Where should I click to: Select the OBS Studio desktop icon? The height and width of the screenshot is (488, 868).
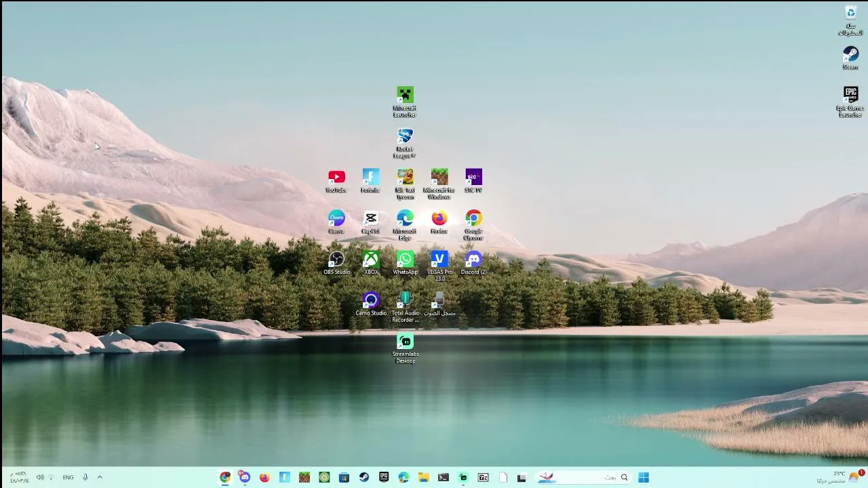pyautogui.click(x=336, y=263)
